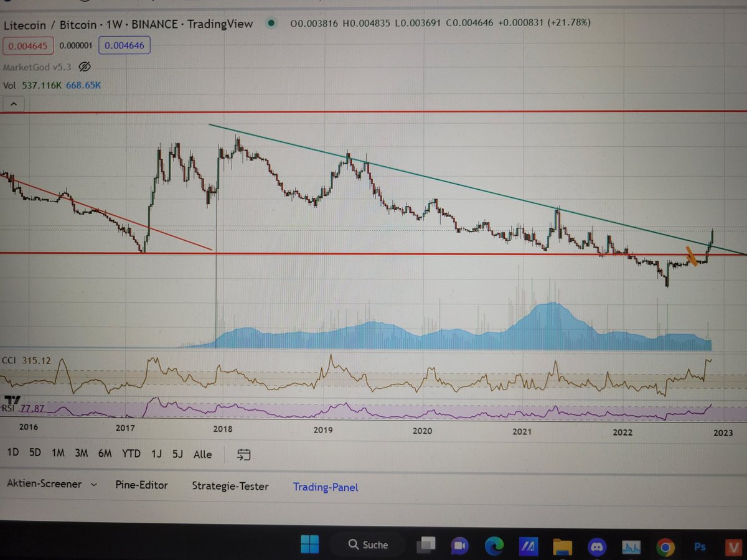Screen dimensions: 747x560
Task: Select the MarketGod v5.3 indicator label
Action: (39, 67)
